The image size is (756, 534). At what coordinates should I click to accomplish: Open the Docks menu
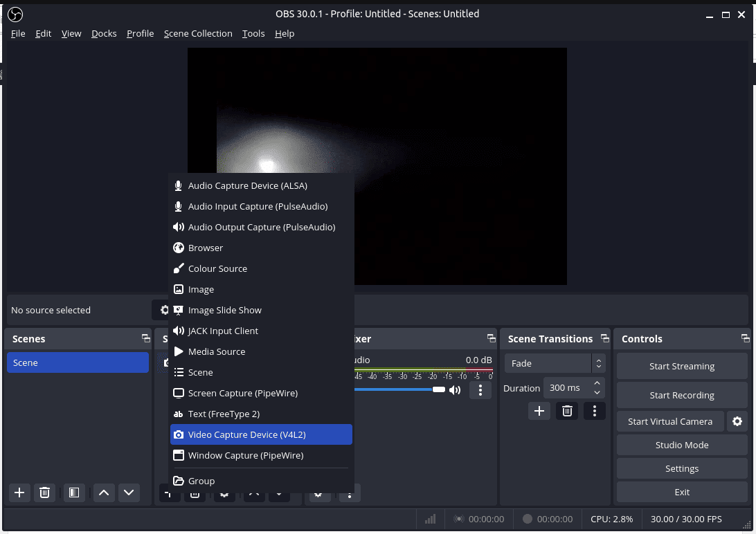coord(104,33)
